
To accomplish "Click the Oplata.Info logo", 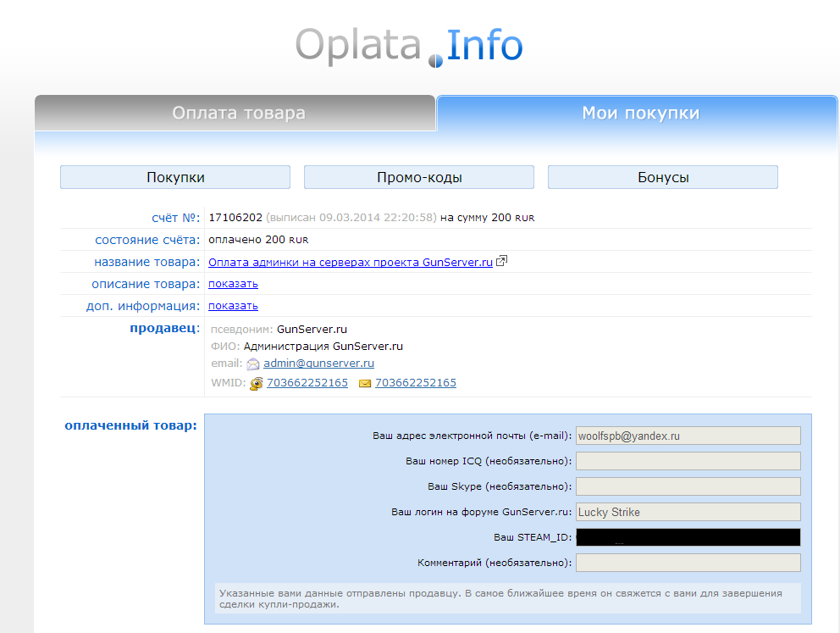I will coord(409,47).
